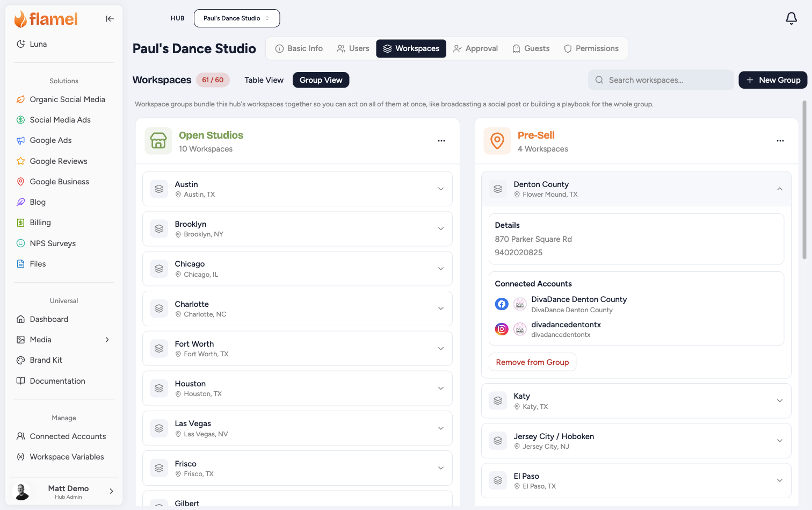Expand the Austin workspace row
Screen dimensions: 812x510
tap(298, 189)
